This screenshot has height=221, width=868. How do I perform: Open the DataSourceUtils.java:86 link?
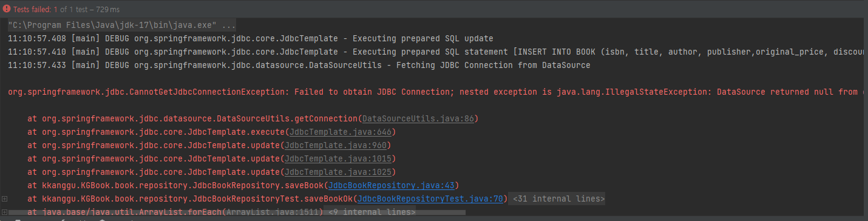point(426,118)
